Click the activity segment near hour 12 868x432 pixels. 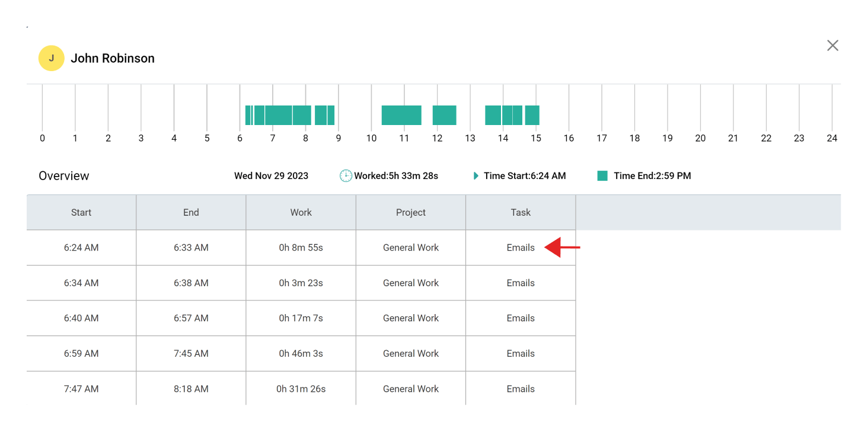pos(444,114)
